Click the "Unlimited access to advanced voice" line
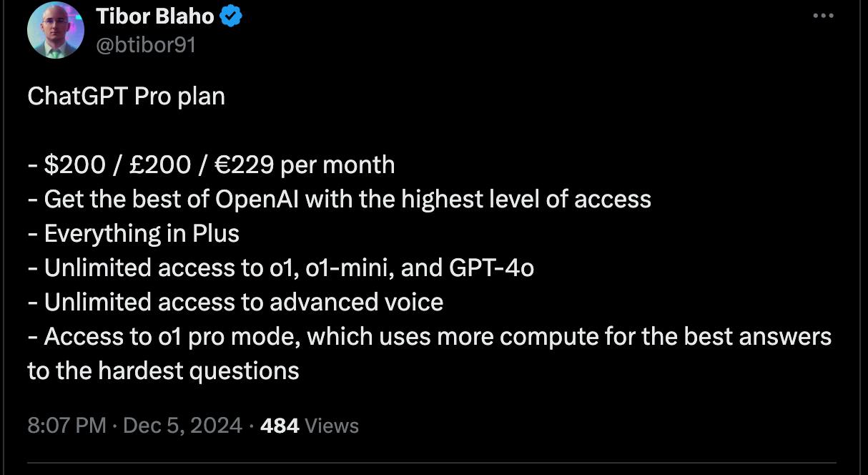This screenshot has width=868, height=475. coord(243,302)
